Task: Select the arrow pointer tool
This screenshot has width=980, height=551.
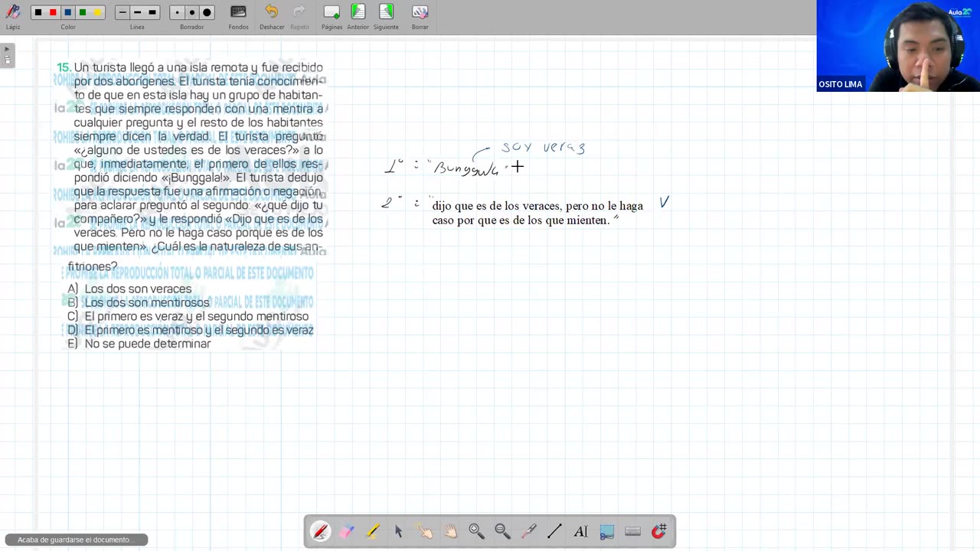Action: 398,531
